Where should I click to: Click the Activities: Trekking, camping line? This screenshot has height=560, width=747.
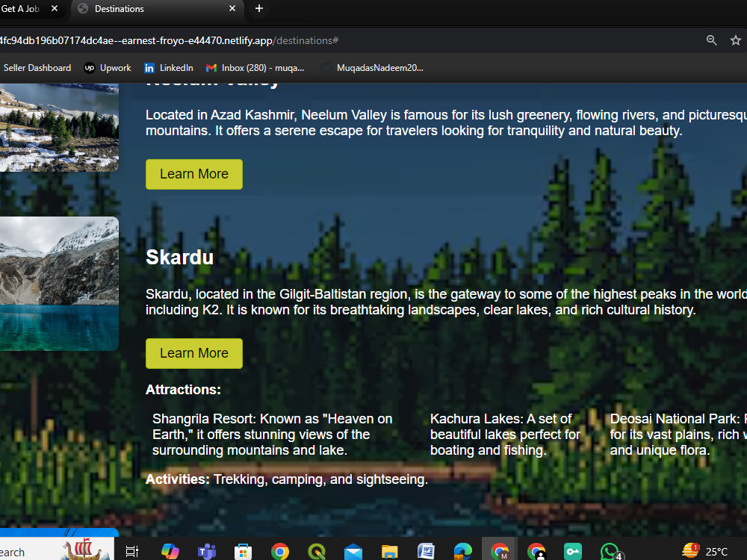point(287,479)
